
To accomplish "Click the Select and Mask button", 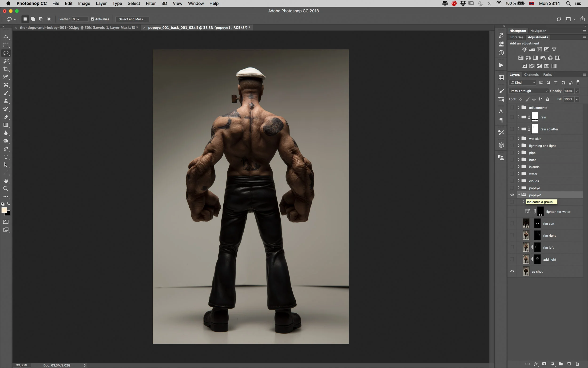I will [132, 19].
